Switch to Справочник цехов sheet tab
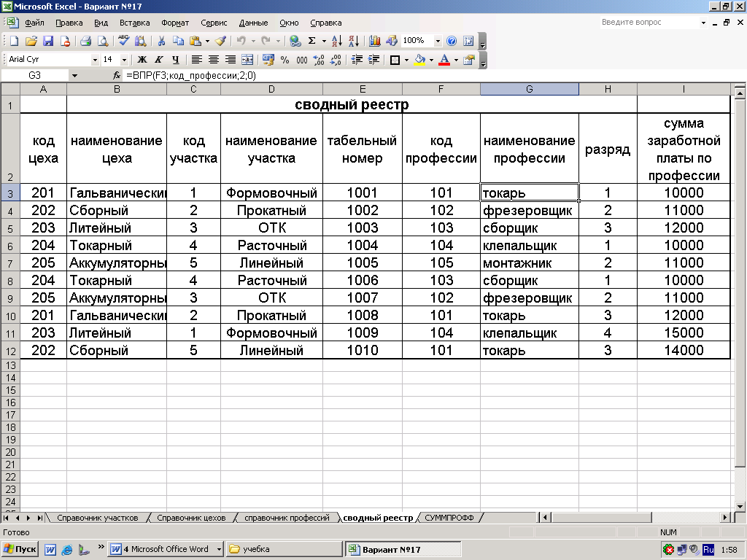The image size is (747, 560). tap(191, 518)
